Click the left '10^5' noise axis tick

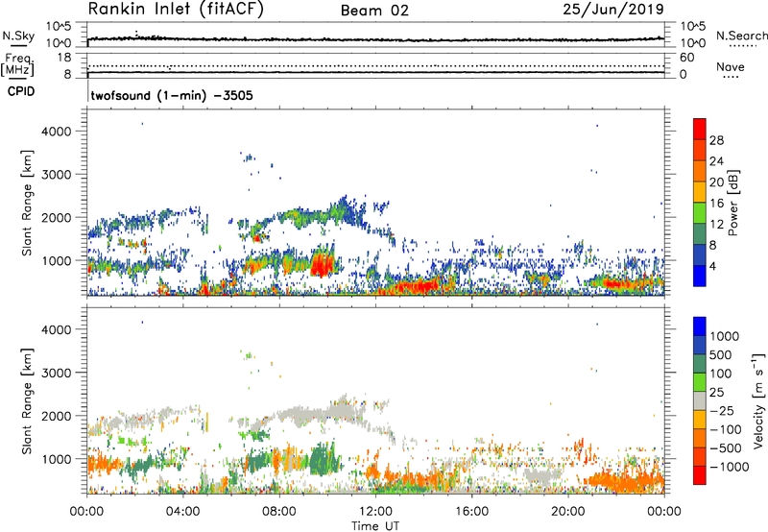(x=59, y=26)
